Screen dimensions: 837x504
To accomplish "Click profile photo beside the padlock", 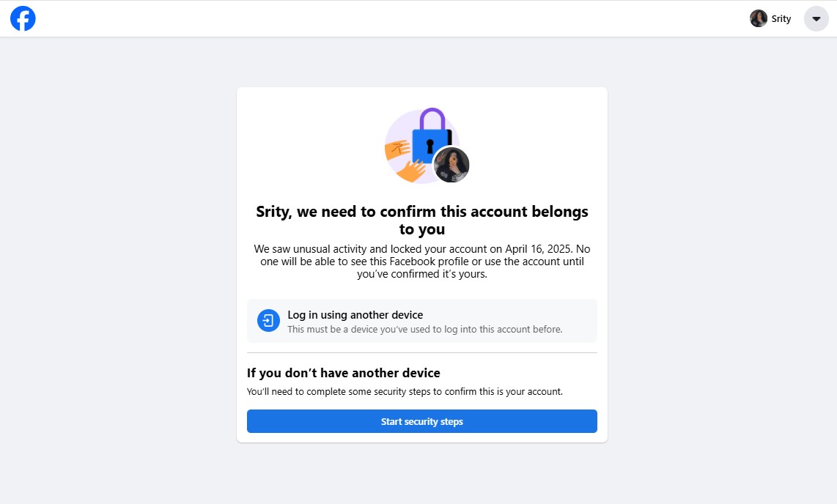I will coord(451,165).
